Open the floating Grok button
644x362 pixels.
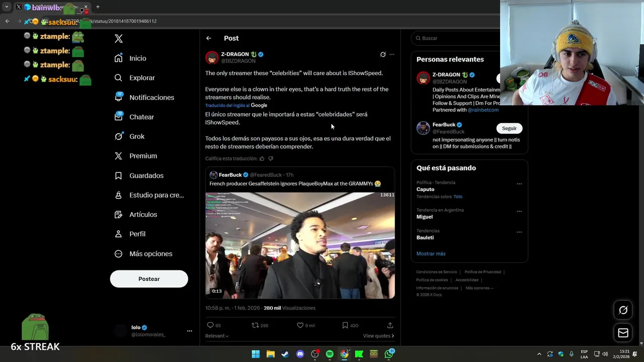(623, 310)
